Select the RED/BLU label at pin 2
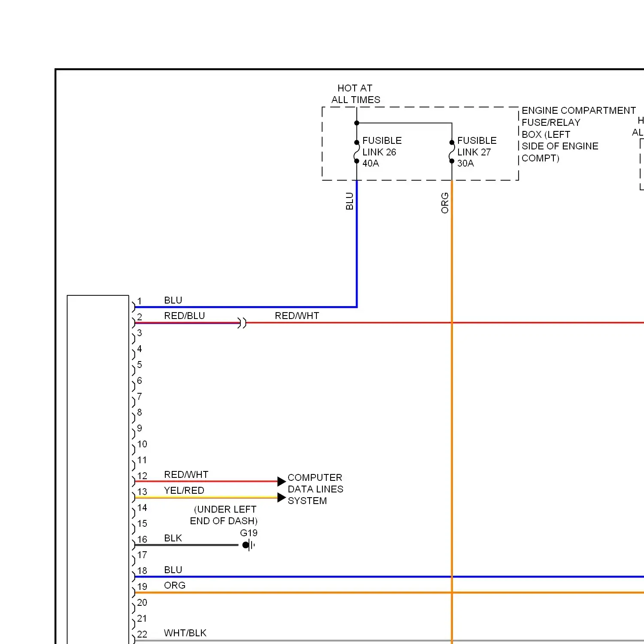 (x=185, y=316)
